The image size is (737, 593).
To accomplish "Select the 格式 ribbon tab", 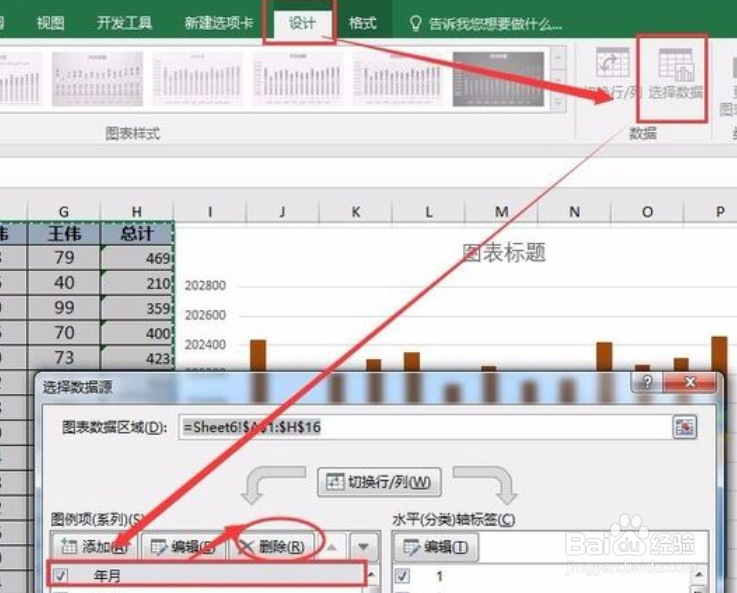I will (362, 23).
